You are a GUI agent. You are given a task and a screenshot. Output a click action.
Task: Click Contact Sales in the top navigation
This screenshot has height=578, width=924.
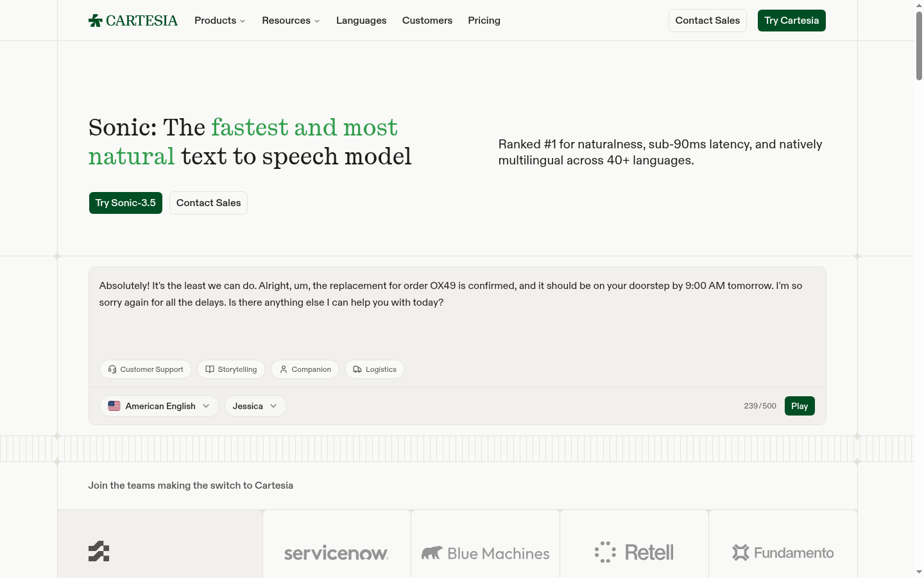pyautogui.click(x=708, y=21)
